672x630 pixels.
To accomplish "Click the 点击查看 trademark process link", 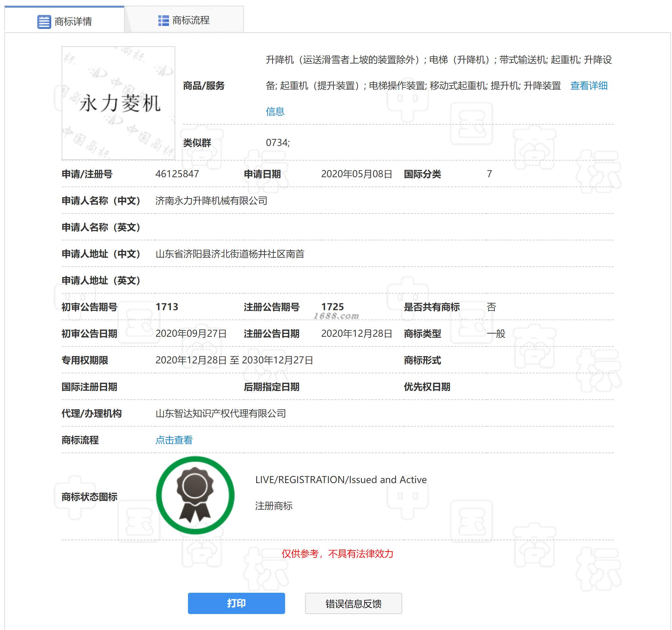I will 174,440.
